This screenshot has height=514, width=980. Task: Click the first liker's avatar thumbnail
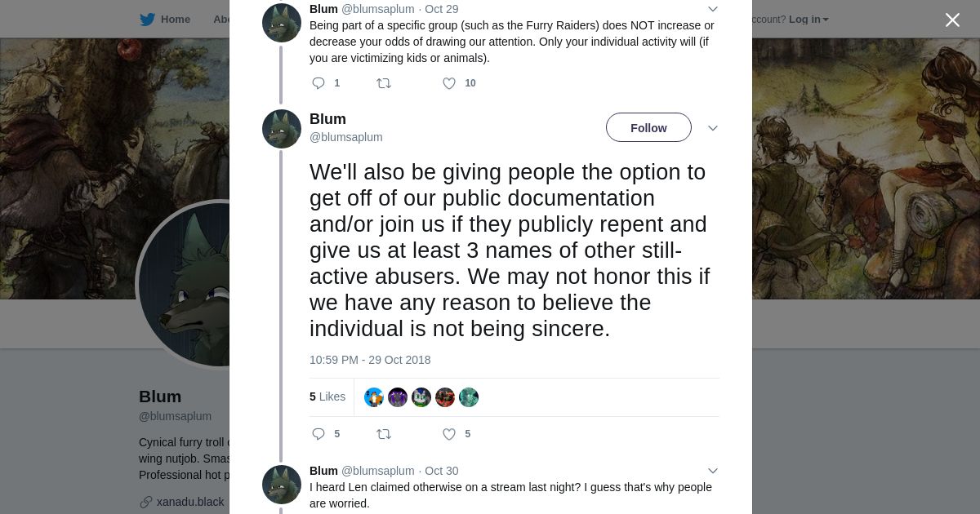point(374,397)
